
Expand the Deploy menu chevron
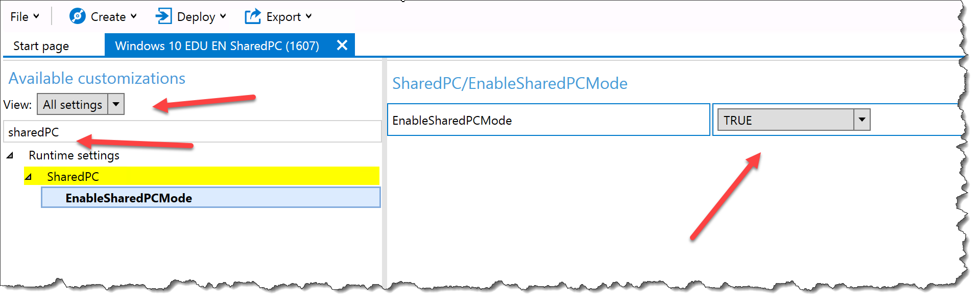(223, 16)
